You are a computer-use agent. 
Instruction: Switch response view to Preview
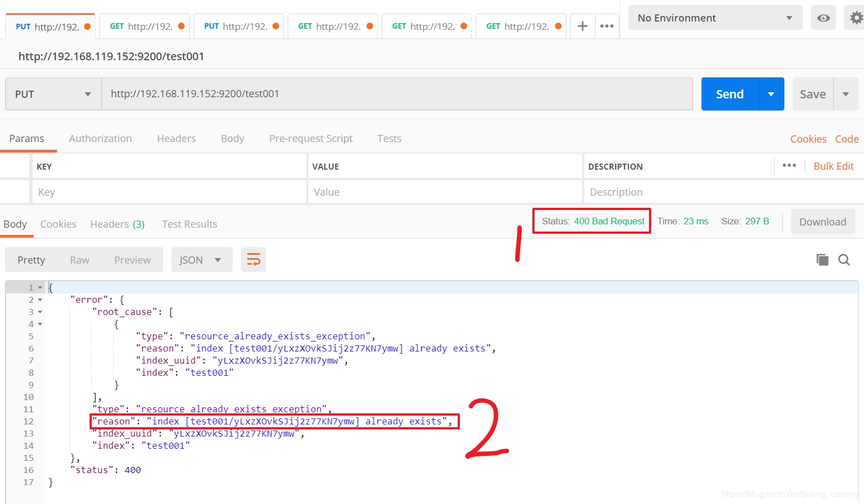click(133, 260)
